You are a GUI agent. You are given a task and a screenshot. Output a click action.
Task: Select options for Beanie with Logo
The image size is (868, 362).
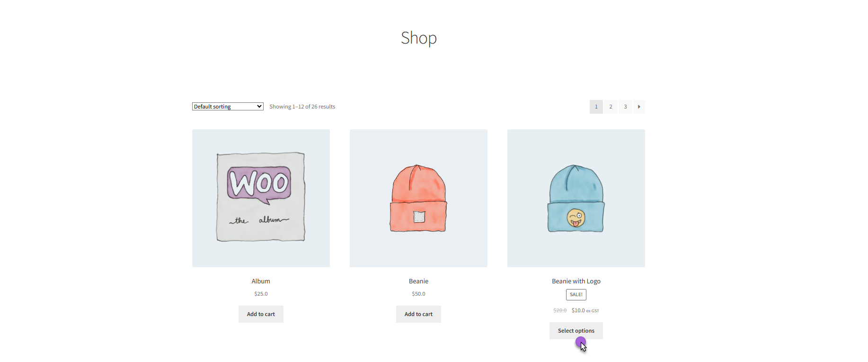pyautogui.click(x=576, y=331)
